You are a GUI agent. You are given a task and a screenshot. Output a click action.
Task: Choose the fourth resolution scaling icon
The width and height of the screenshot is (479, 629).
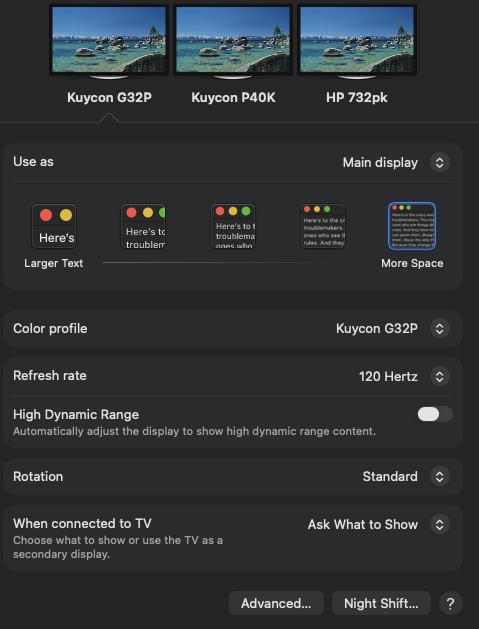coord(323,226)
